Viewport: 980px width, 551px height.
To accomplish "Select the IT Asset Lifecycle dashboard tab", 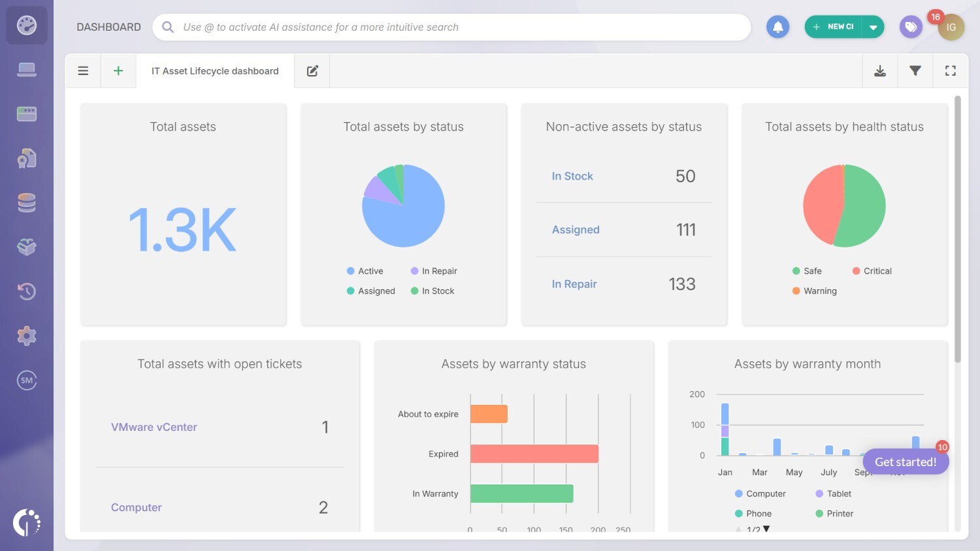I will [x=214, y=71].
